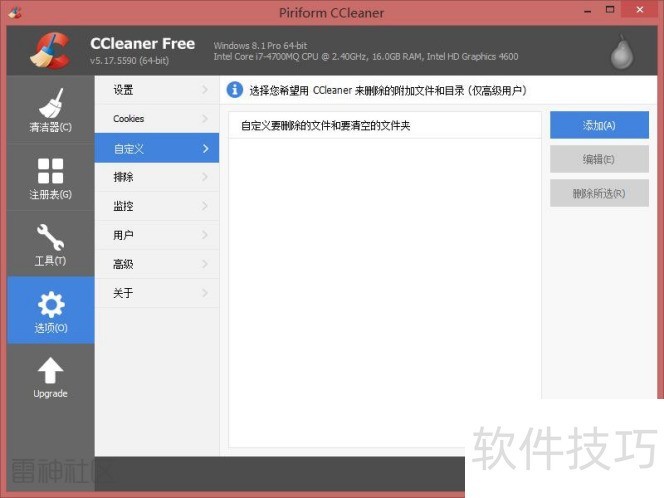Click the 添加(A) add button
This screenshot has width=664, height=498.
tap(599, 125)
